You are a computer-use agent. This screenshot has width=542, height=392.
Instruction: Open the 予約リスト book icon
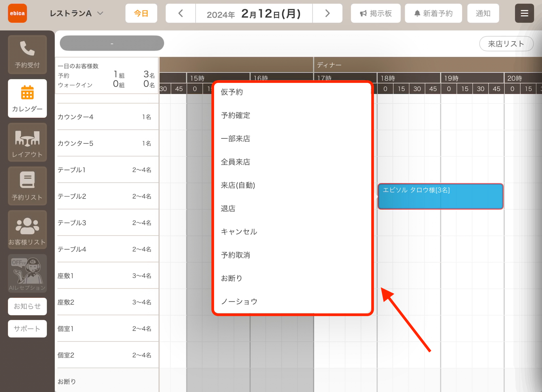(x=27, y=186)
